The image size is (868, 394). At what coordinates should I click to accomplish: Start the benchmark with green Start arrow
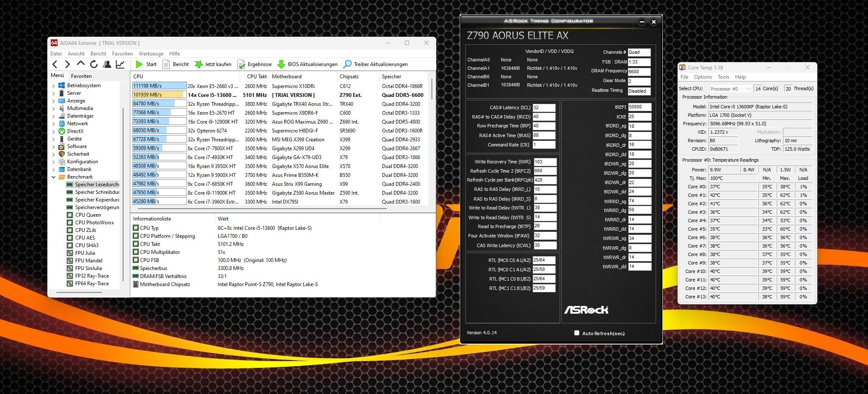coord(146,64)
